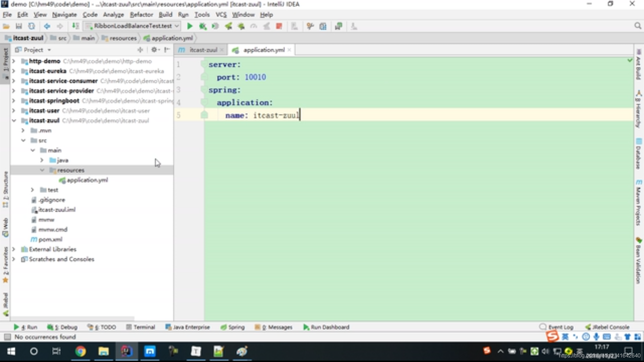This screenshot has width=644, height=362.
Task: Click the Synchronize refresh toolbar icon
Action: tap(32, 26)
